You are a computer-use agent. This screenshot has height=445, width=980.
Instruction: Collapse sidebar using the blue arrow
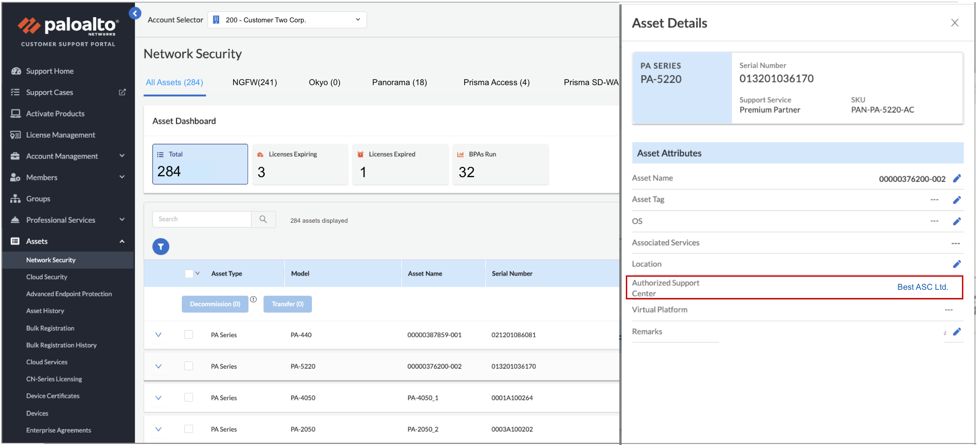(x=135, y=13)
